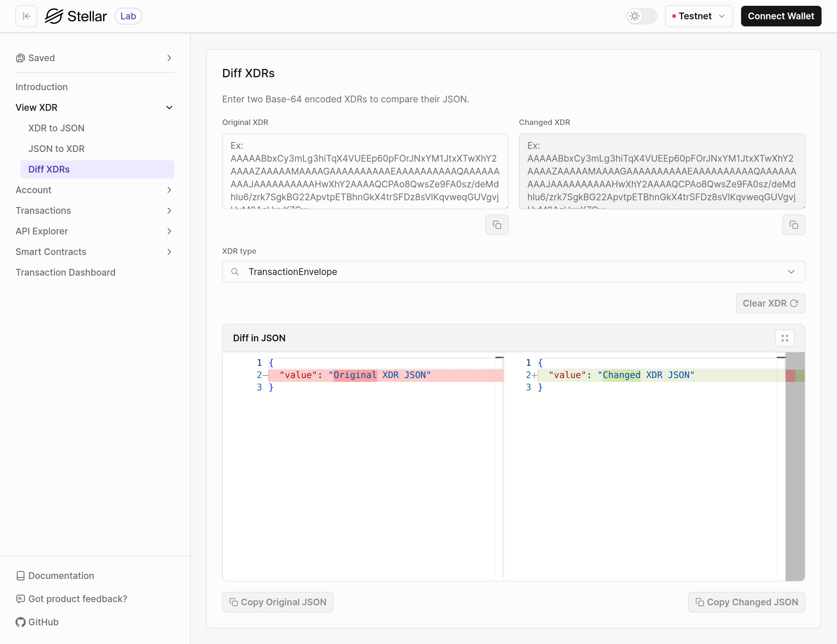Open Saved via its bookmark icon
This screenshot has width=837, height=644.
[x=20, y=58]
